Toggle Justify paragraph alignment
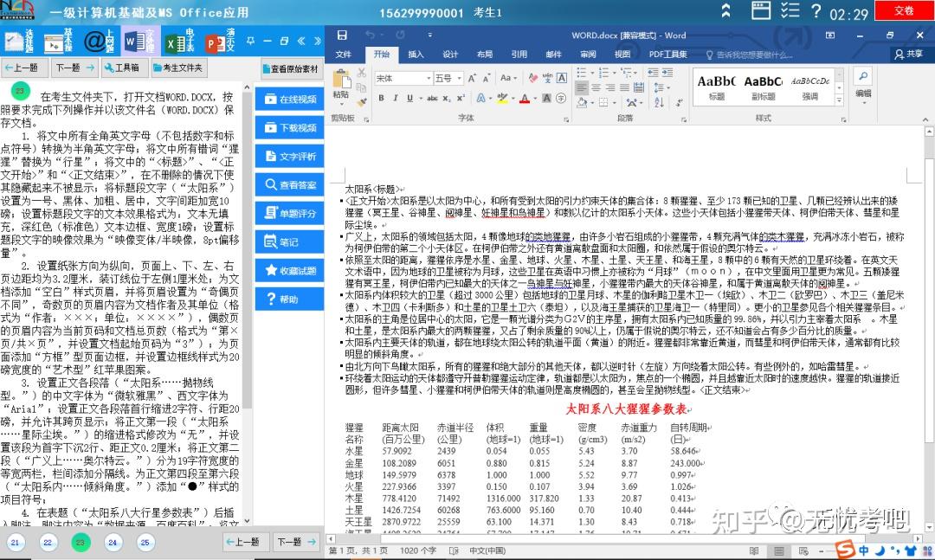935x560 pixels. 624,87
